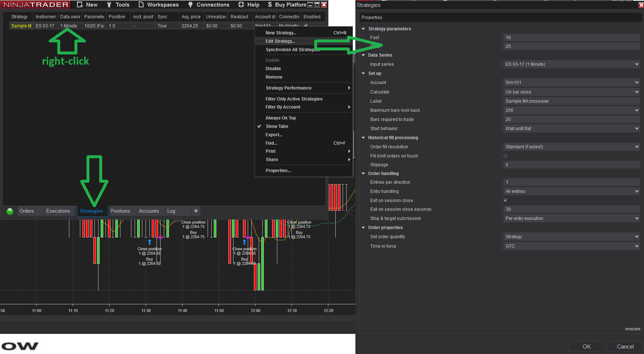Open the Account dropdown showing Sim101

[571, 83]
